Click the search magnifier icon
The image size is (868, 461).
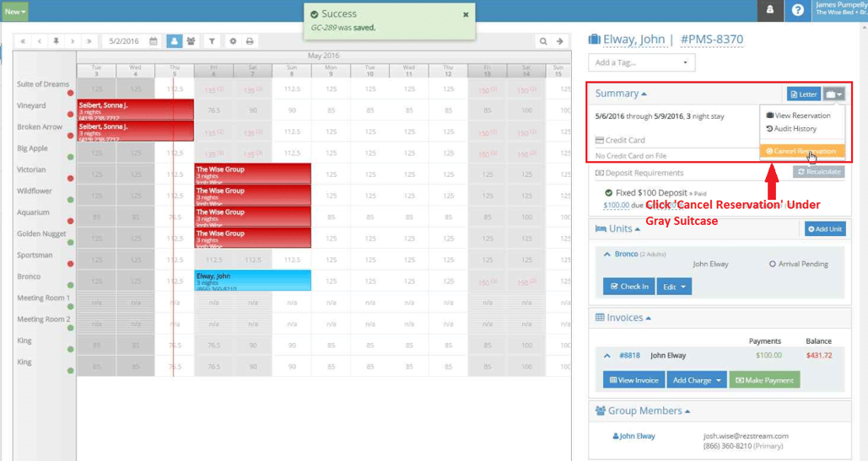coord(543,41)
